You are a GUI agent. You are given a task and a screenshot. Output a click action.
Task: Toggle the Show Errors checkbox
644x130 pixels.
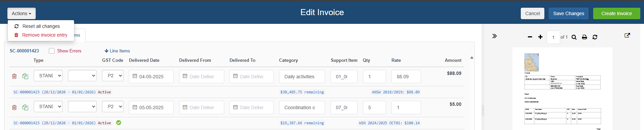(x=52, y=51)
